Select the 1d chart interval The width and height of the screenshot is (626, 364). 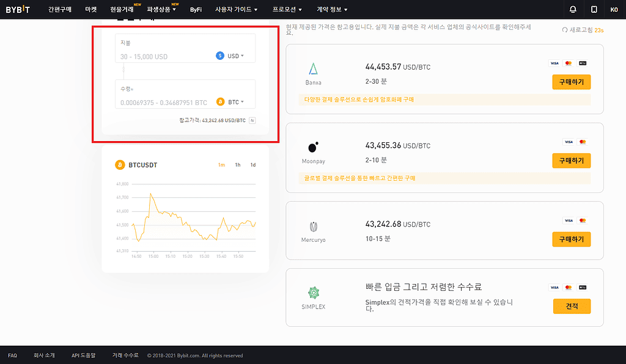click(253, 165)
